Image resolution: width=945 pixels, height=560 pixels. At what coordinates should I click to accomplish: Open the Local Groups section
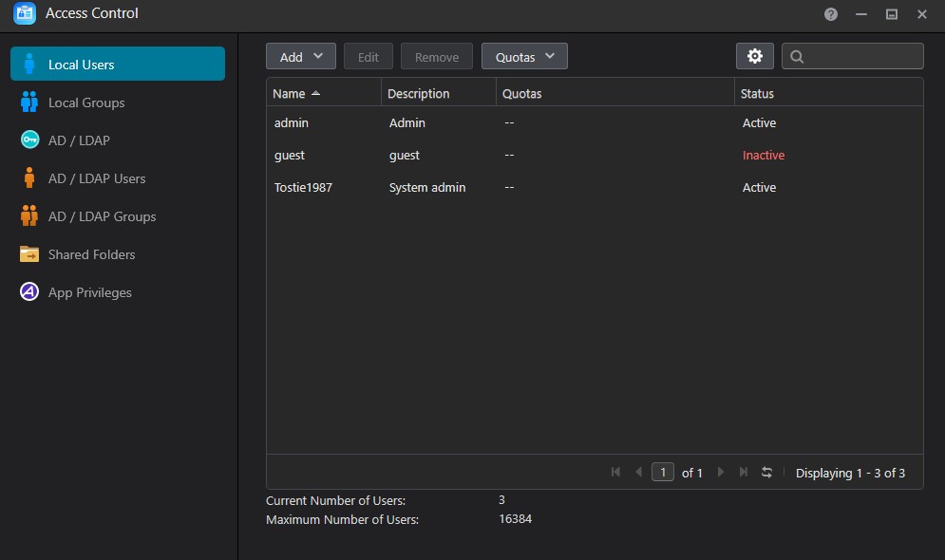(x=118, y=103)
